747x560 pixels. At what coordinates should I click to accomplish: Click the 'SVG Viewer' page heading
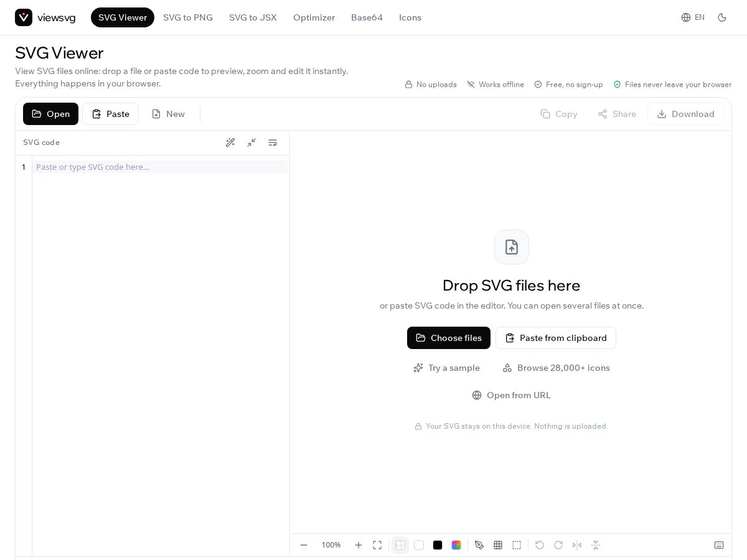tap(59, 53)
